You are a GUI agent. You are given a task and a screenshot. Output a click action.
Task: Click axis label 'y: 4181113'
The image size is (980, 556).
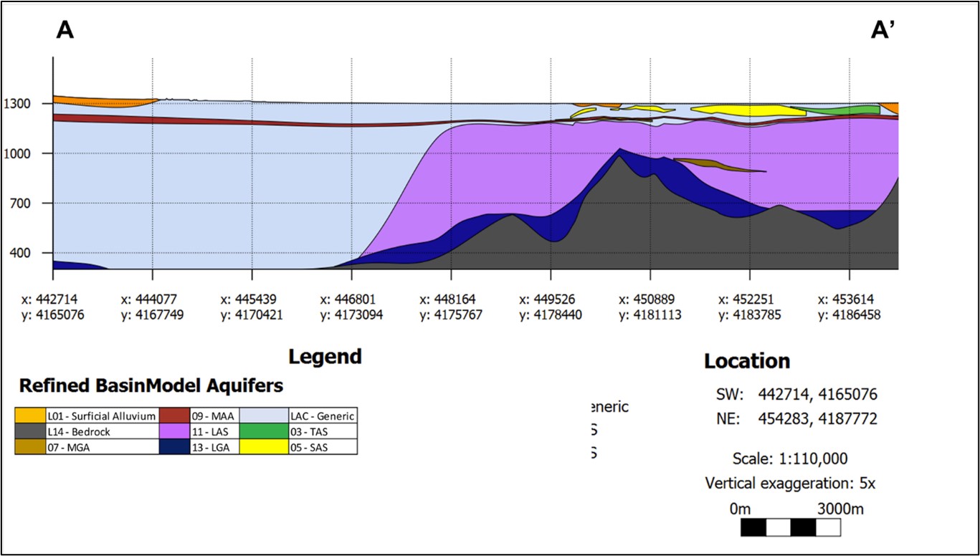[650, 315]
